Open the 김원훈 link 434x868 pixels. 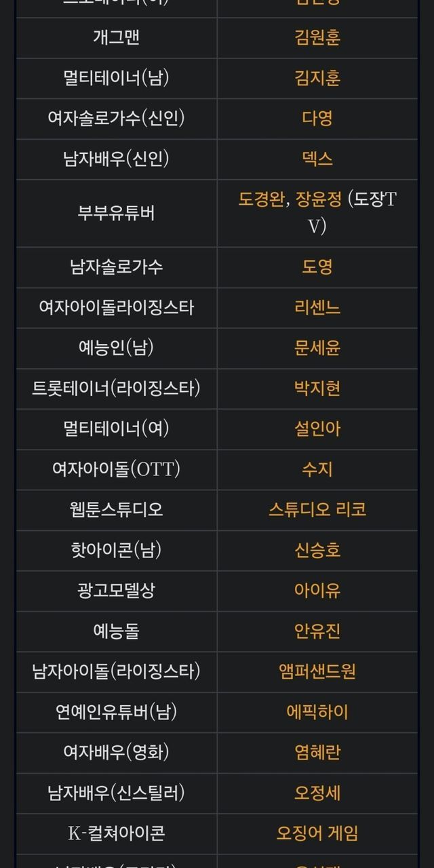317,37
